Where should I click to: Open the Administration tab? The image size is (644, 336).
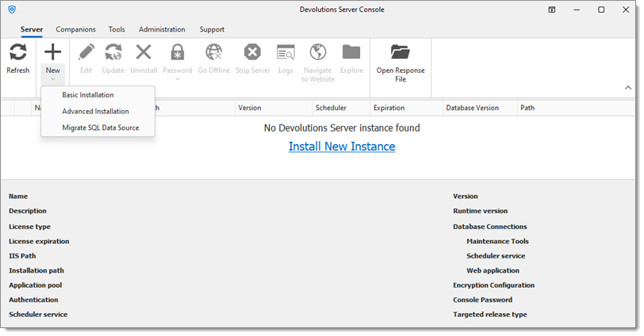[x=162, y=29]
